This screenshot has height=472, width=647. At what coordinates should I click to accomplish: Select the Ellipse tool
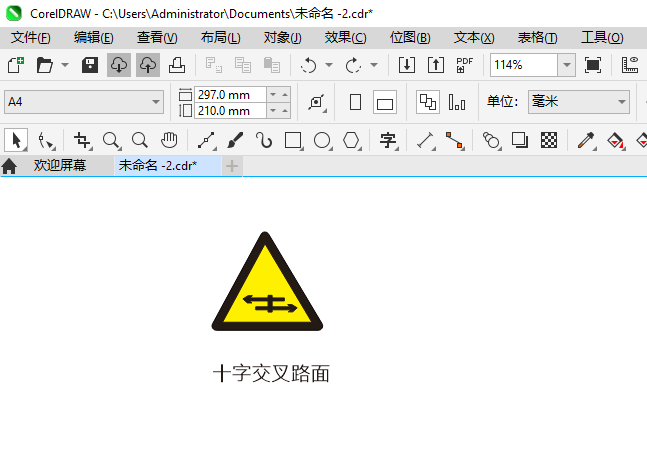coord(322,141)
